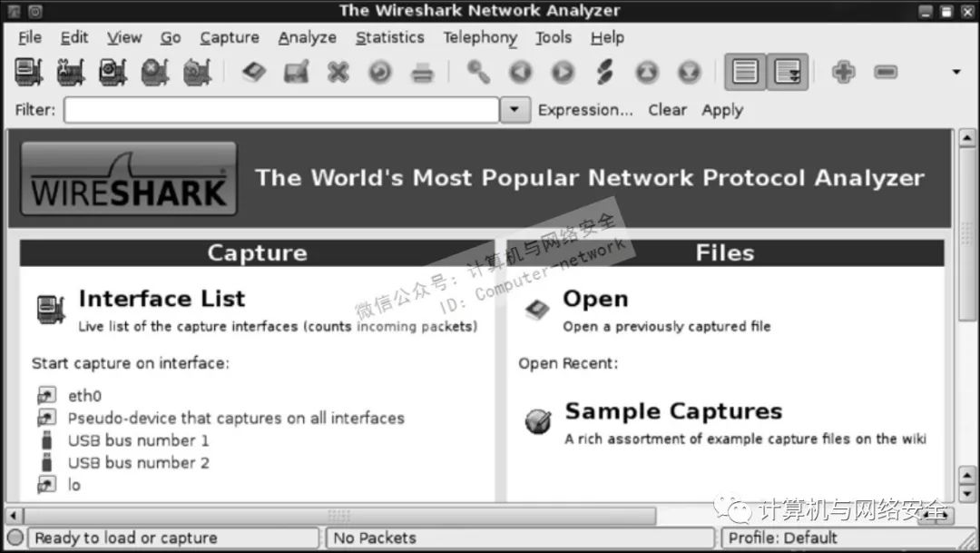980x553 pixels.
Task: Clear the display filter
Action: click(667, 110)
